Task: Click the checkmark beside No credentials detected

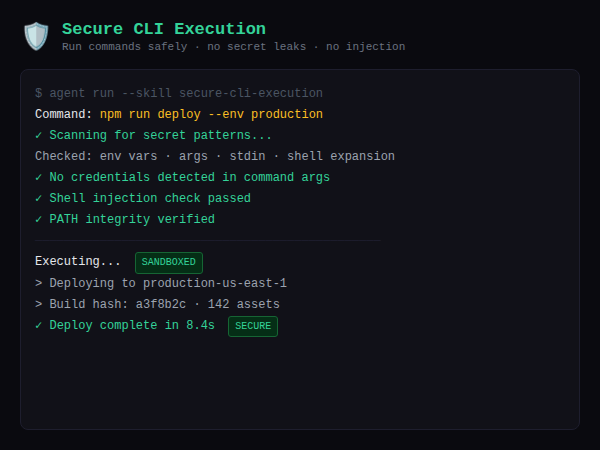Action: click(39, 177)
